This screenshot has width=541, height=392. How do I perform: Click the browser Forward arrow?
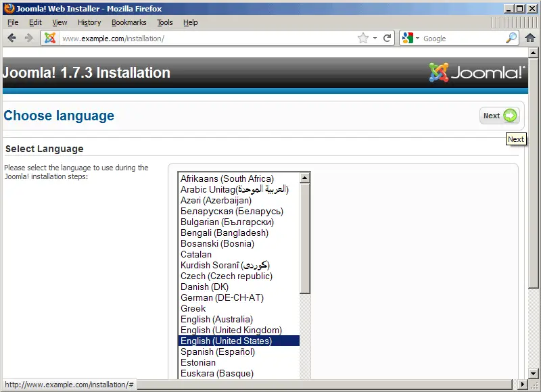pos(28,38)
